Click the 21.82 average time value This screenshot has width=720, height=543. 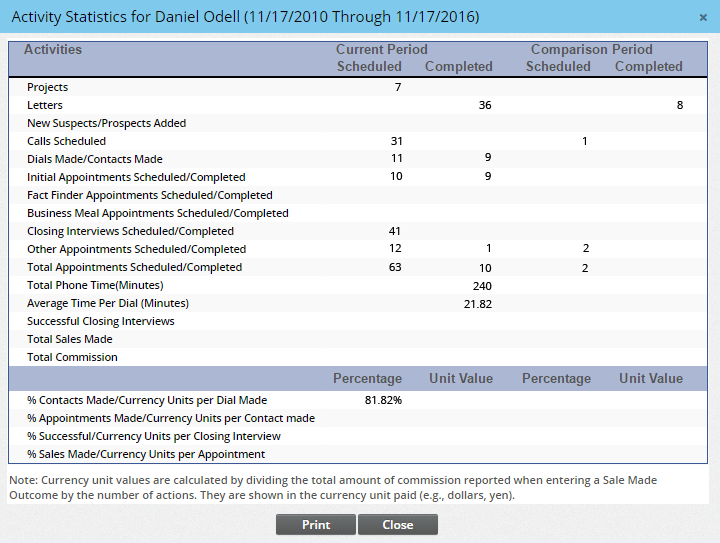[x=477, y=304]
